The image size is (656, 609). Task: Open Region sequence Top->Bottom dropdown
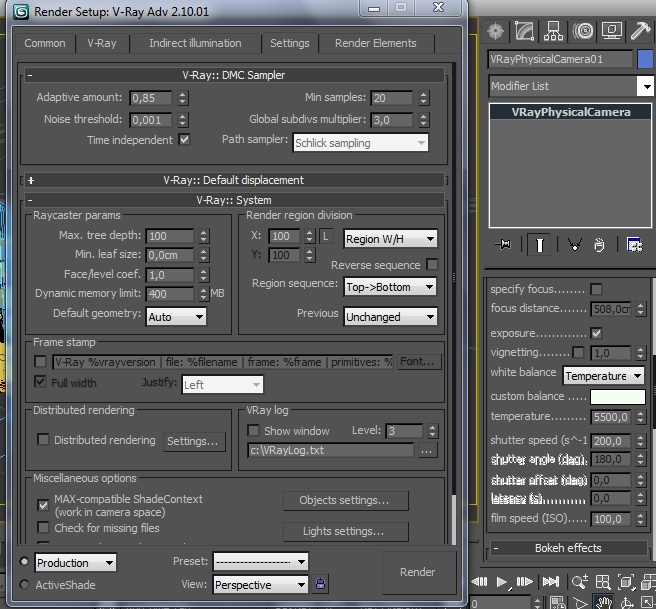point(390,287)
